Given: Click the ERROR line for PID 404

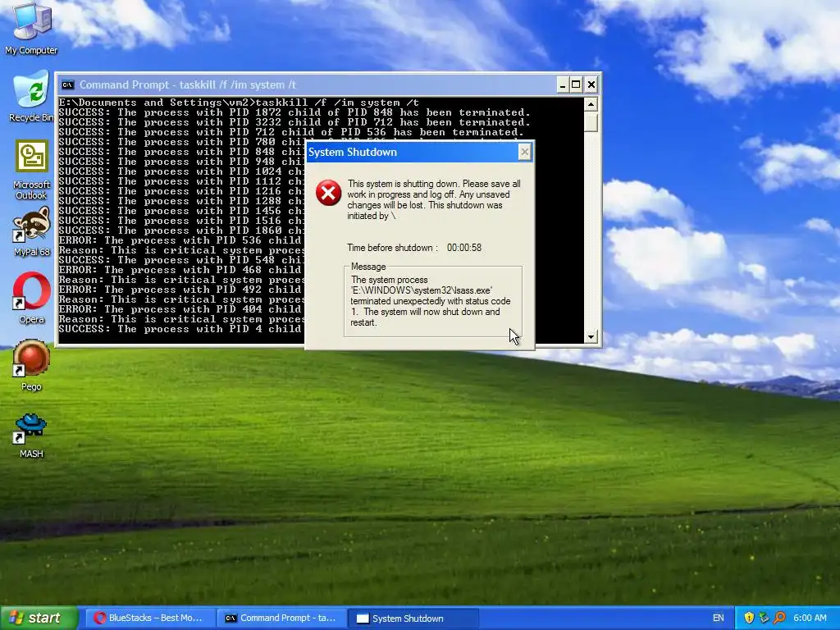Looking at the screenshot, I should point(181,309).
